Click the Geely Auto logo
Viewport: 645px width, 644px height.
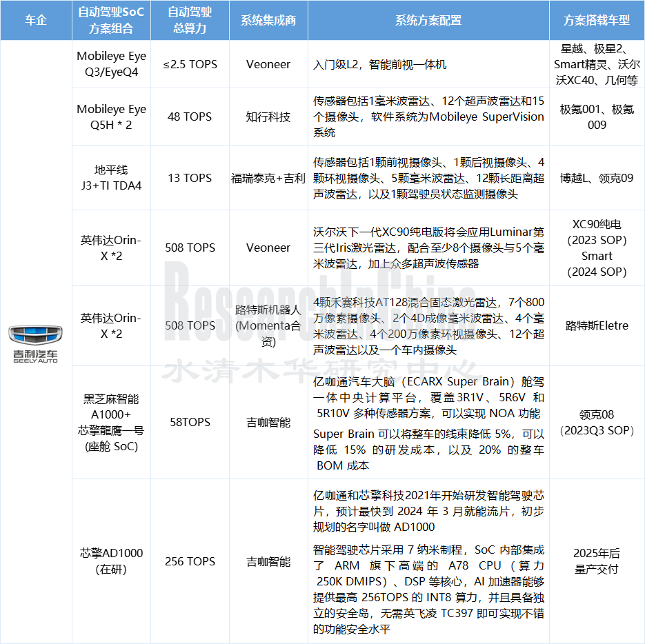pos(35,344)
